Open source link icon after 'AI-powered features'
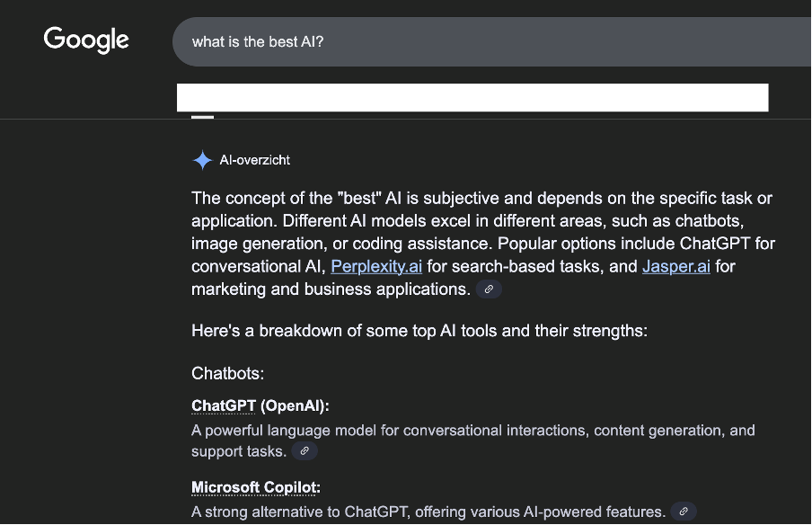The width and height of the screenshot is (812, 525). 684,512
